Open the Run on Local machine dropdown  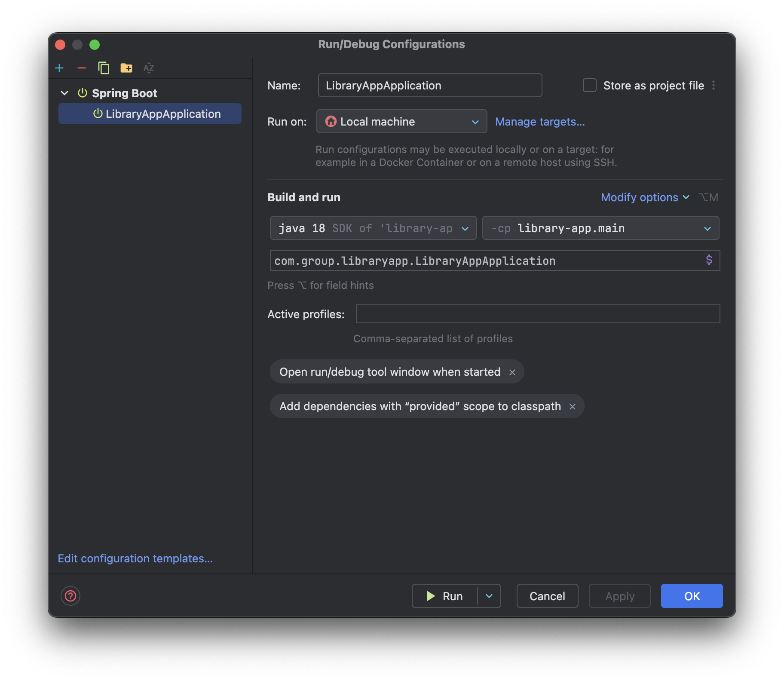[401, 121]
